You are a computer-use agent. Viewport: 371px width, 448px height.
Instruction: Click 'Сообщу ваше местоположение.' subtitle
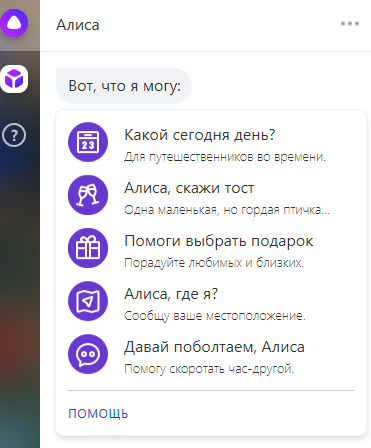pos(215,316)
